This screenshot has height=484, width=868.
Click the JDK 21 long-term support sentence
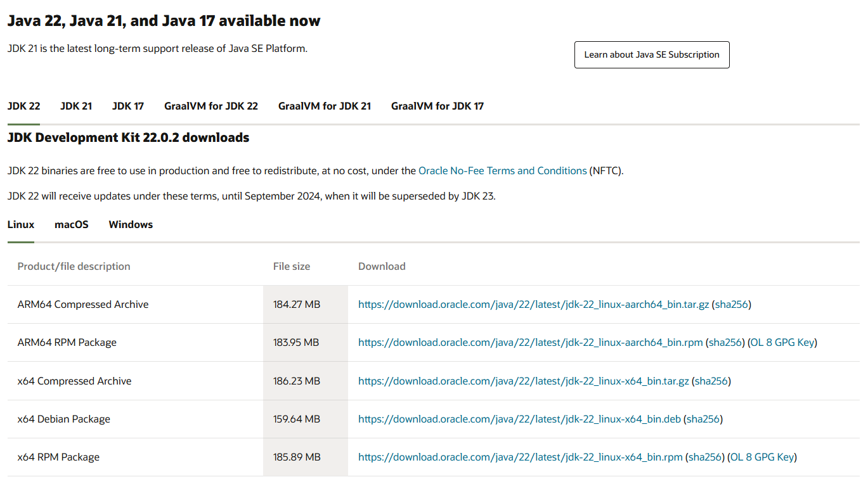(x=157, y=48)
